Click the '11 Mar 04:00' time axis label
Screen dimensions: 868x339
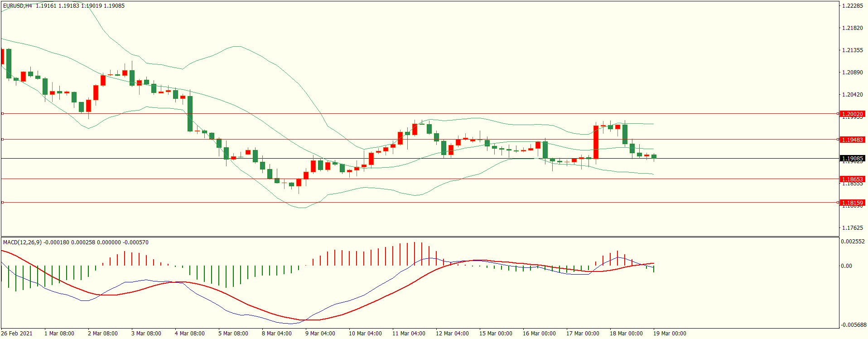click(408, 334)
